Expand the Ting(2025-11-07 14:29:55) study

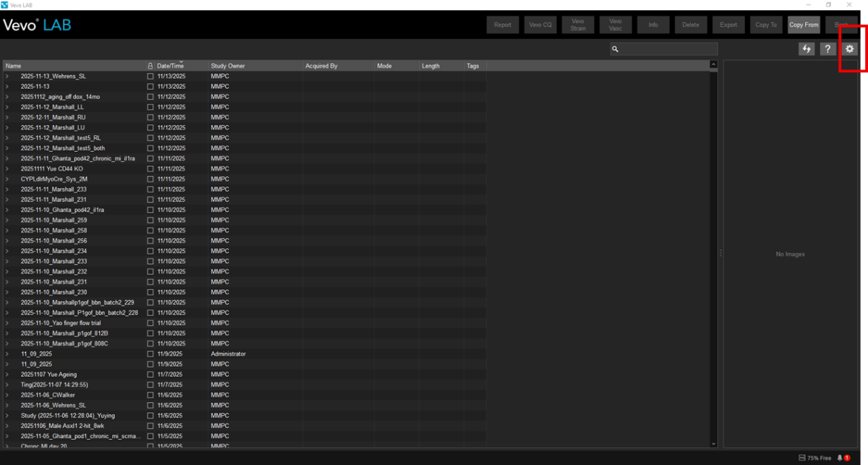click(7, 385)
